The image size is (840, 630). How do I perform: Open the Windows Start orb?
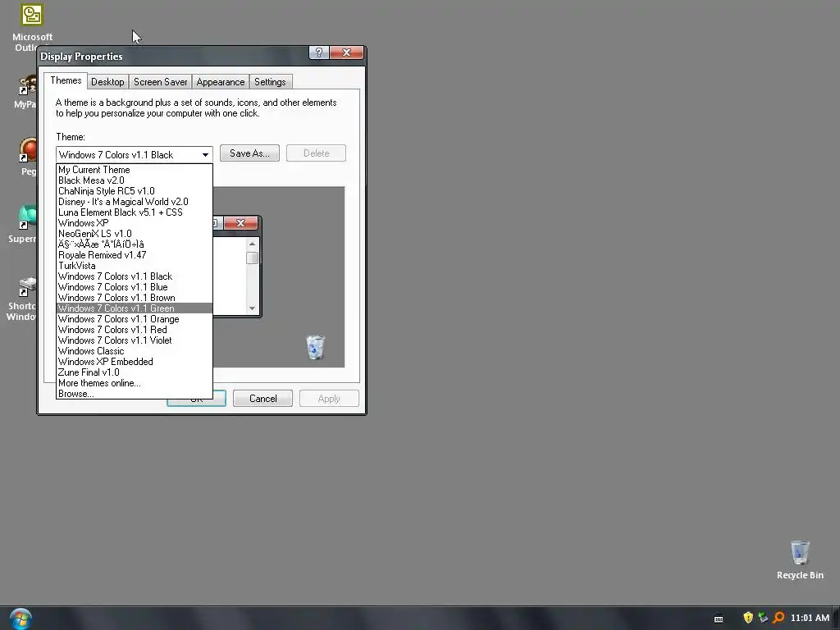[x=21, y=619]
